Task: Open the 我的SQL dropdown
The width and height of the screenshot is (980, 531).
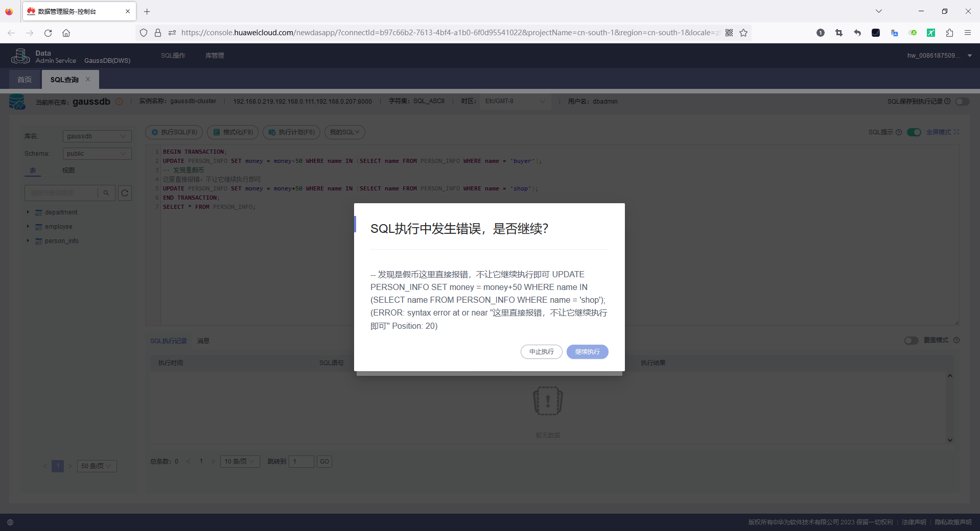Action: click(344, 132)
